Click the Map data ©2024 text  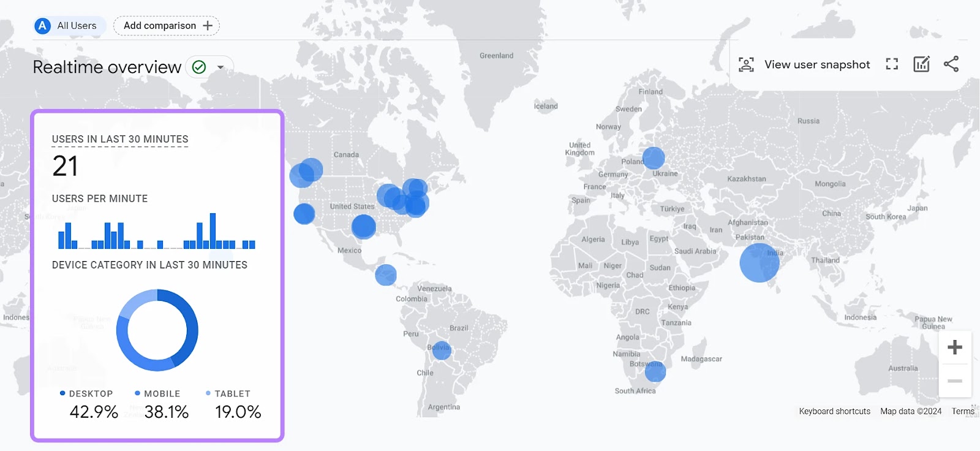coord(911,411)
